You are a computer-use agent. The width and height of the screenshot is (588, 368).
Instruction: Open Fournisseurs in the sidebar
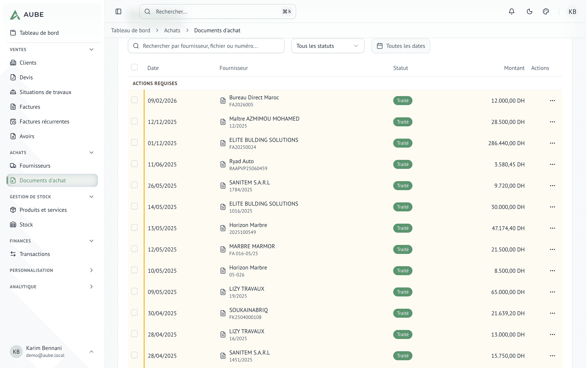[52, 166]
